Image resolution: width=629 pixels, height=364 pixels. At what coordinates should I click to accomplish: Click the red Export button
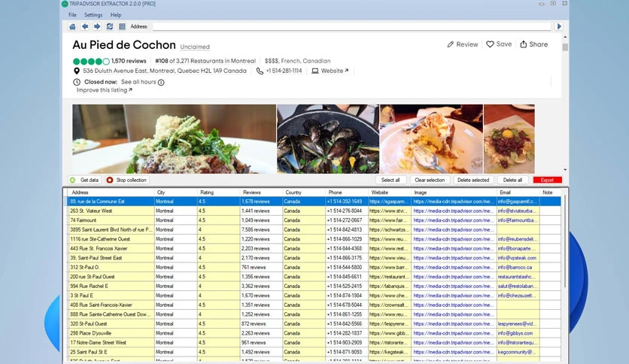click(547, 180)
